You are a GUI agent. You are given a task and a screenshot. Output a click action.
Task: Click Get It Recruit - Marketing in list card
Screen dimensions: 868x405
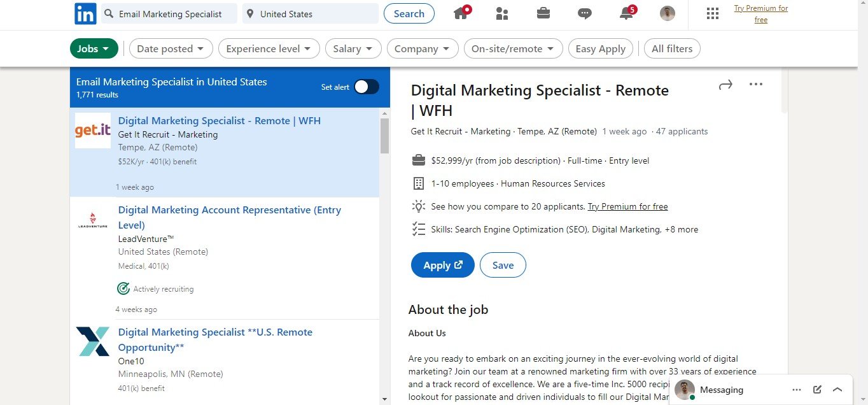tap(168, 134)
